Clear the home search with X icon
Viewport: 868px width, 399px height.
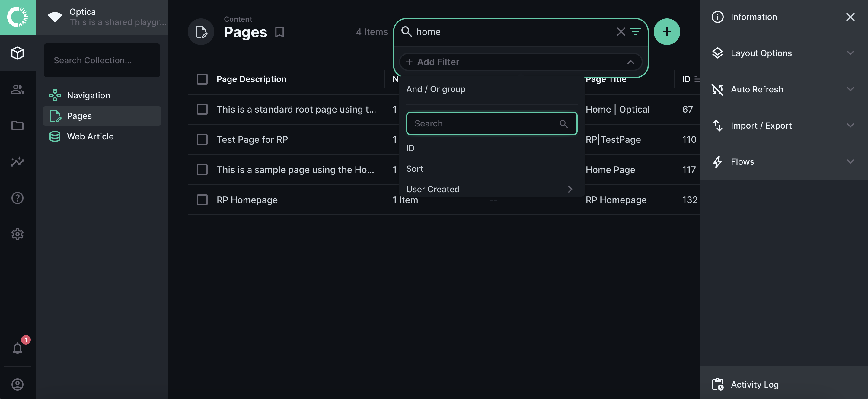(621, 32)
